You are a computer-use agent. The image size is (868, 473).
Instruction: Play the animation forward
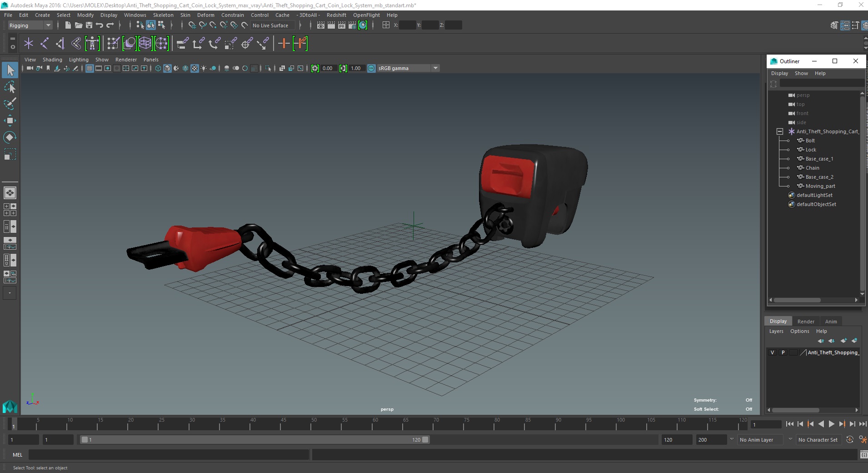(831, 424)
